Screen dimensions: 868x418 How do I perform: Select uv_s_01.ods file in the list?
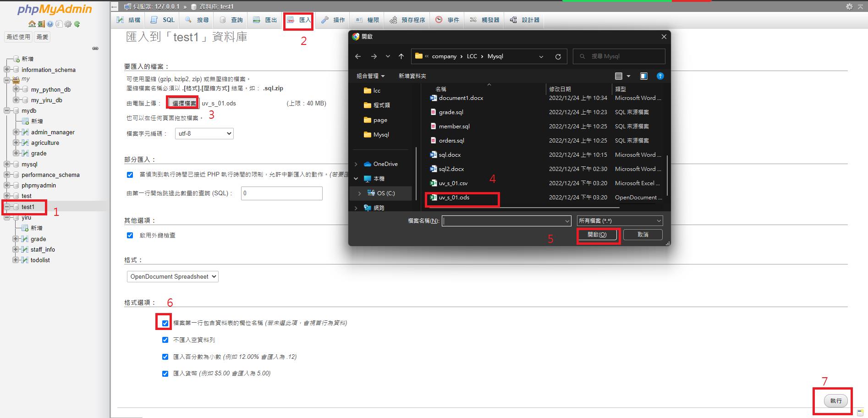coord(454,198)
